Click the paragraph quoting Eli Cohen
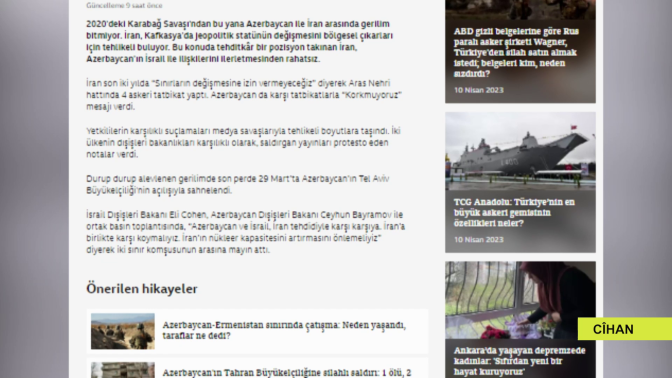The height and width of the screenshot is (378, 672). tap(245, 232)
